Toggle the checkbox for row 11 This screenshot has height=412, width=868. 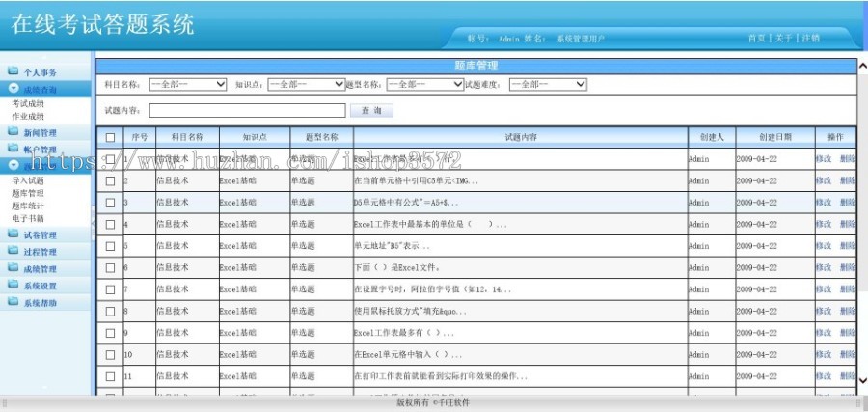click(110, 376)
